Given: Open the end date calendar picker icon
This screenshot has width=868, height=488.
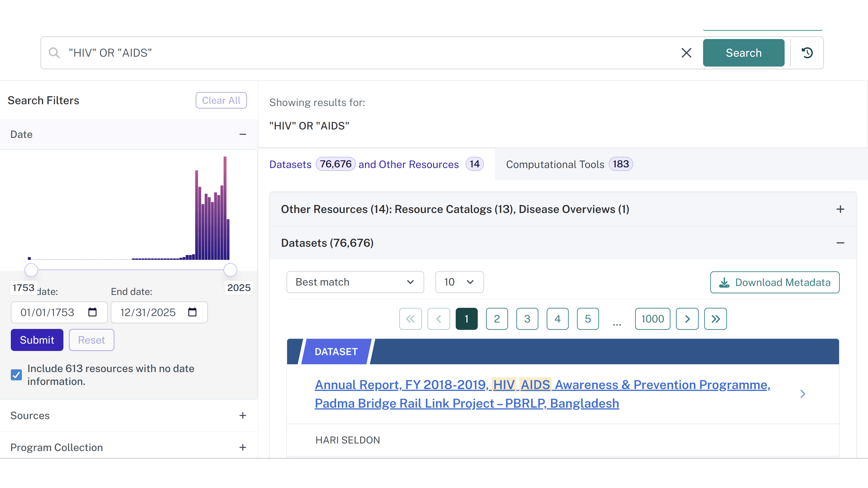Looking at the screenshot, I should [x=193, y=312].
